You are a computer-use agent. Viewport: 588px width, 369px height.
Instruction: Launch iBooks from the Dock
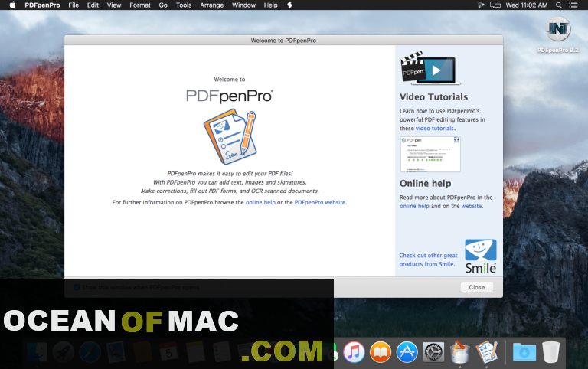click(x=381, y=352)
